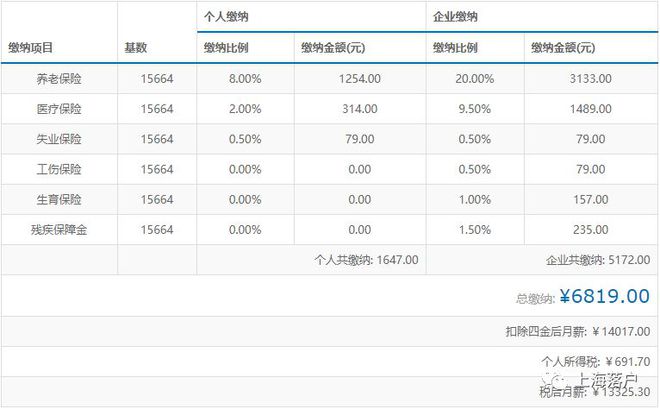Viewport: 660px width, 409px height.
Task: Select the 企业缴纳 group header
Action: (455, 17)
